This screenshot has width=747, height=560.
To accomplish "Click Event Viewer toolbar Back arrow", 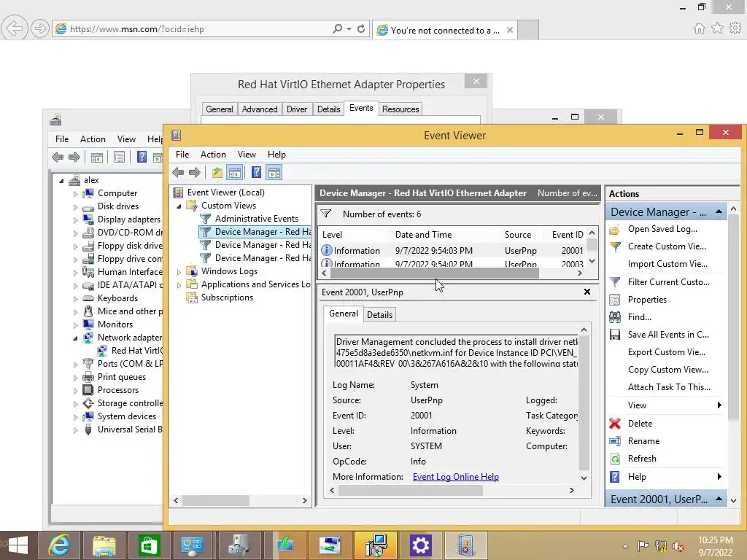I will [178, 172].
